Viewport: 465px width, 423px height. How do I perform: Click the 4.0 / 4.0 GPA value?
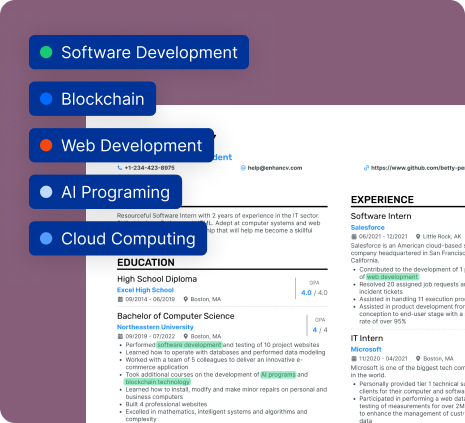click(x=314, y=293)
